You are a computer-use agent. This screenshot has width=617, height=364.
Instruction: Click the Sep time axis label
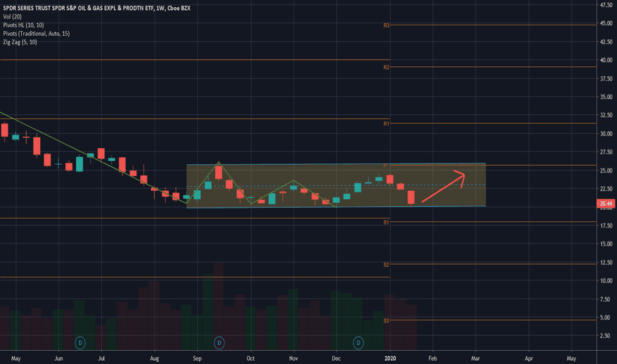[x=197, y=358]
